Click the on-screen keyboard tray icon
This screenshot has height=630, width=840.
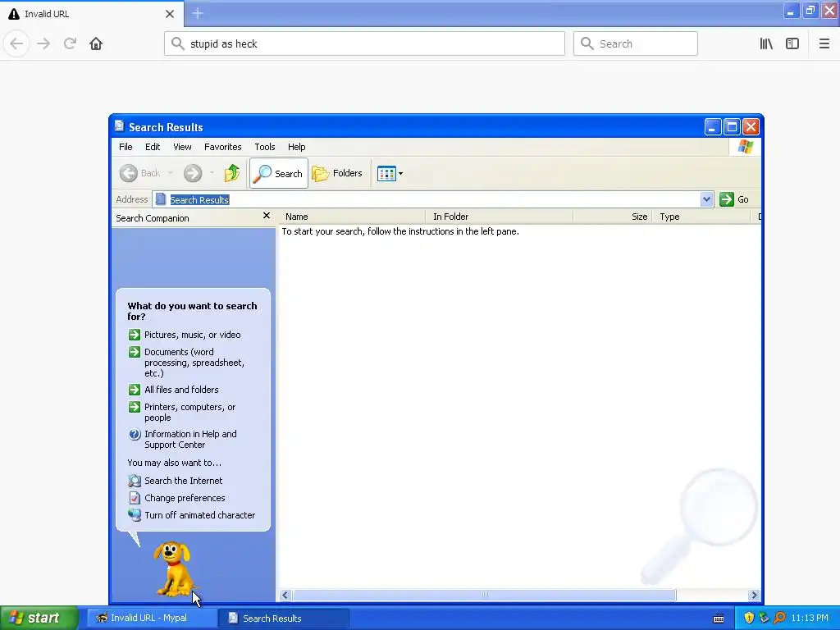719,619
